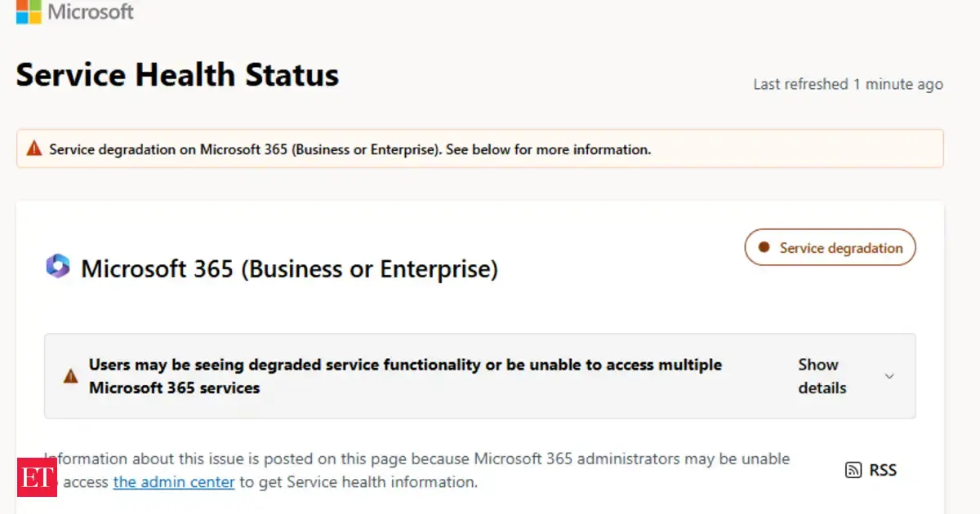The width and height of the screenshot is (980, 514).
Task: Click the warning triangle beside the degraded service message
Action: click(71, 376)
